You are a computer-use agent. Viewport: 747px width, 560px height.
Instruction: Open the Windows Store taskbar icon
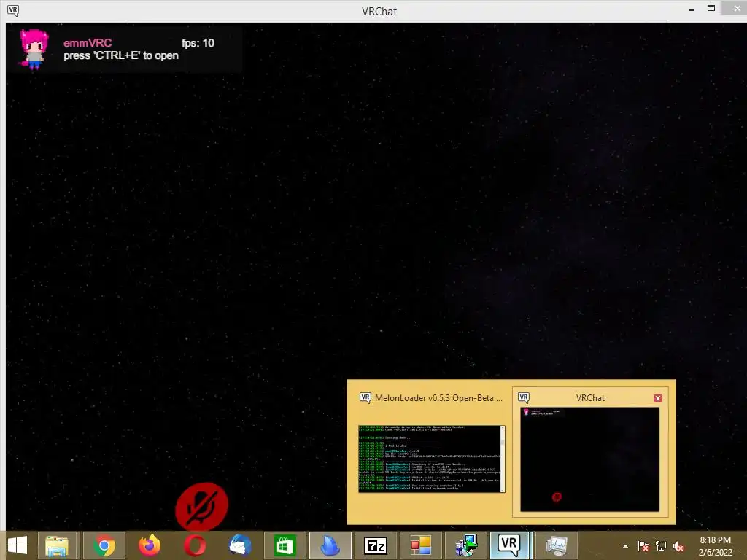tap(285, 545)
